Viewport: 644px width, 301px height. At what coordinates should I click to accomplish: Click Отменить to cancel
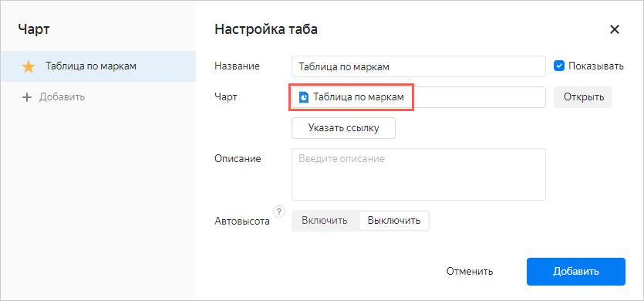click(x=470, y=272)
